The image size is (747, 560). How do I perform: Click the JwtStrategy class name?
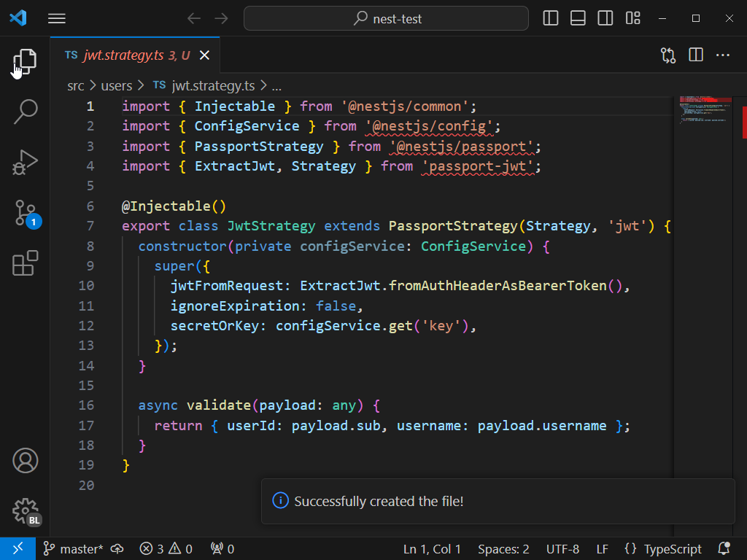[271, 226]
